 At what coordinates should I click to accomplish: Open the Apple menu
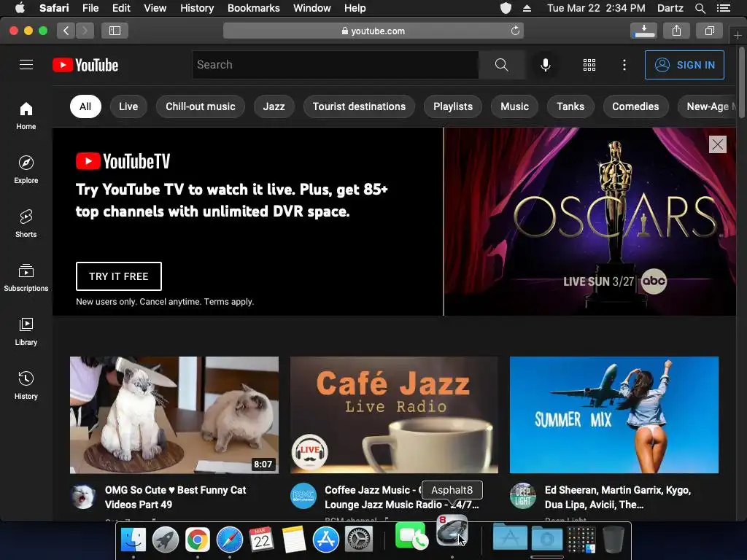coord(20,8)
